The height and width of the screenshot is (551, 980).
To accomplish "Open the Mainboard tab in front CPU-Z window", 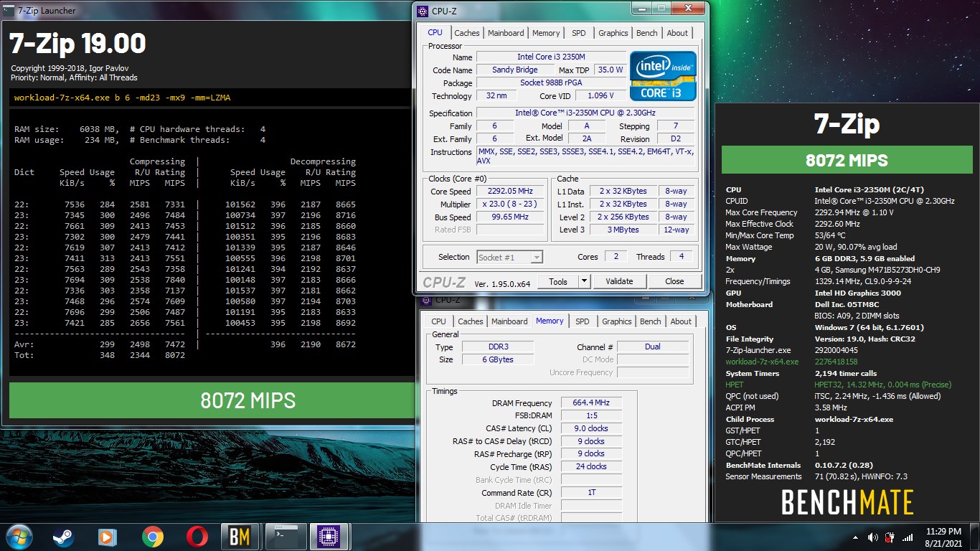I will click(506, 33).
